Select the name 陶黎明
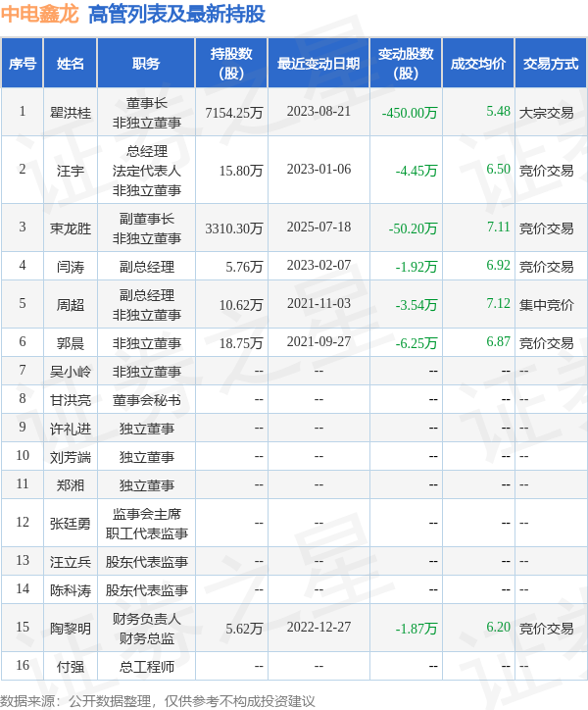 pyautogui.click(x=71, y=629)
